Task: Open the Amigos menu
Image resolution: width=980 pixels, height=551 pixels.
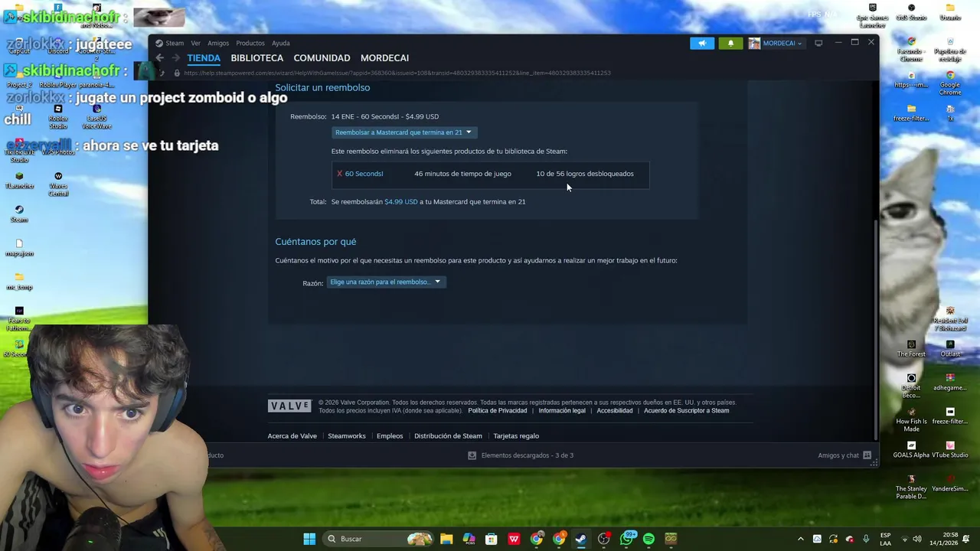Action: (x=218, y=43)
